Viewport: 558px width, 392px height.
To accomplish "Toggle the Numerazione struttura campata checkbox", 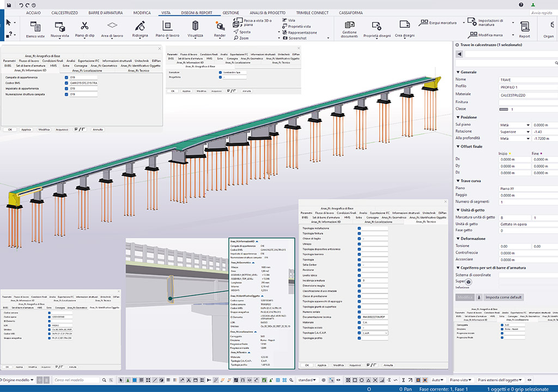I will pyautogui.click(x=65, y=95).
